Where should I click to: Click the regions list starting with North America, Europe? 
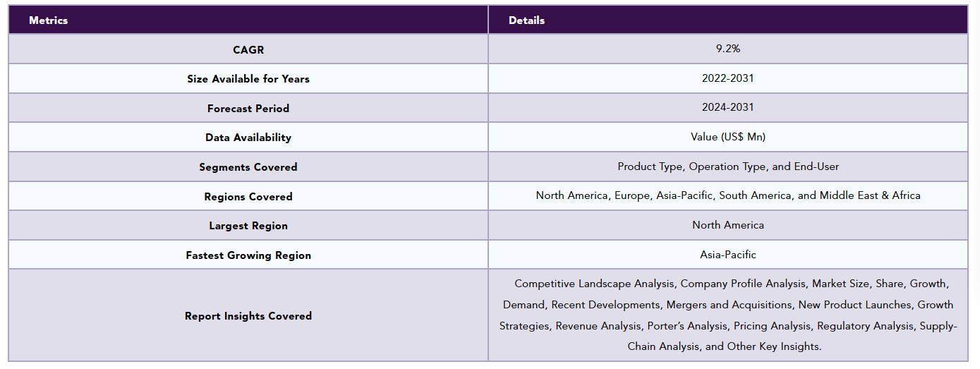pyautogui.click(x=727, y=195)
